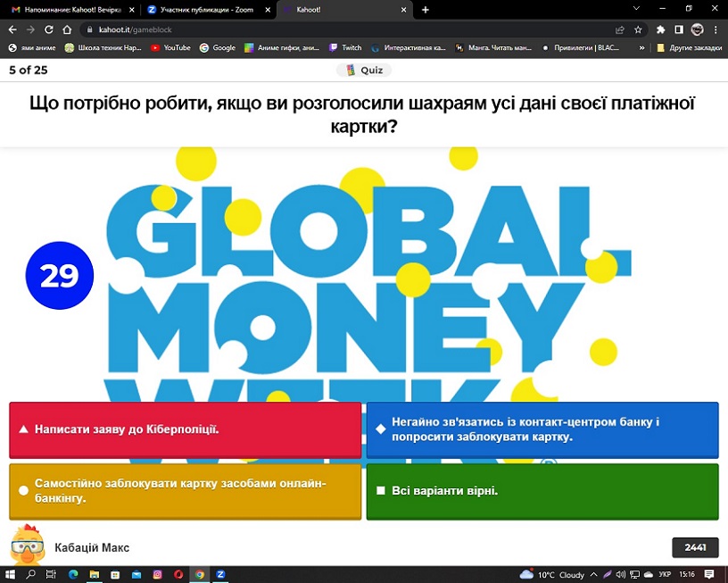Open the notifications action center
This screenshot has width=728, height=583.
[708, 575]
